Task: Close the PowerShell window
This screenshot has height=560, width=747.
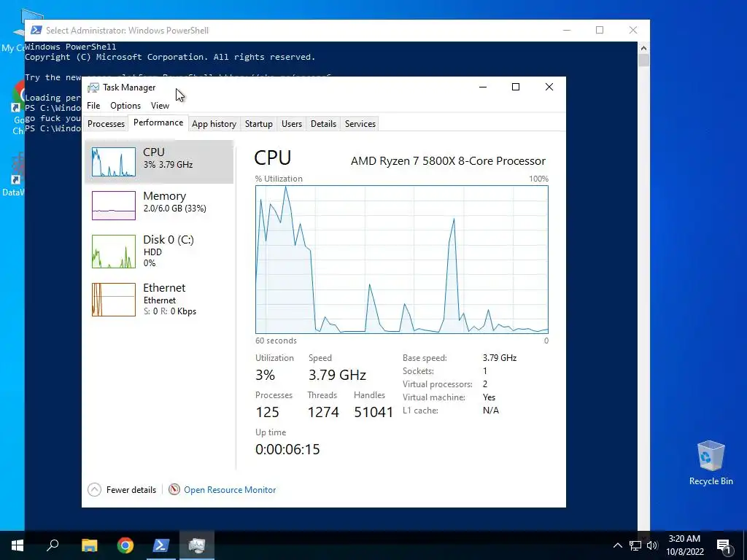Action: pyautogui.click(x=632, y=30)
